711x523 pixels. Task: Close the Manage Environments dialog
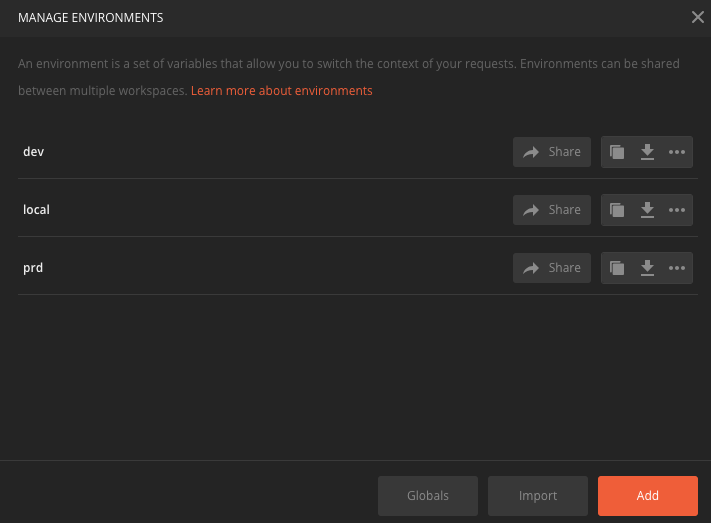click(x=697, y=17)
